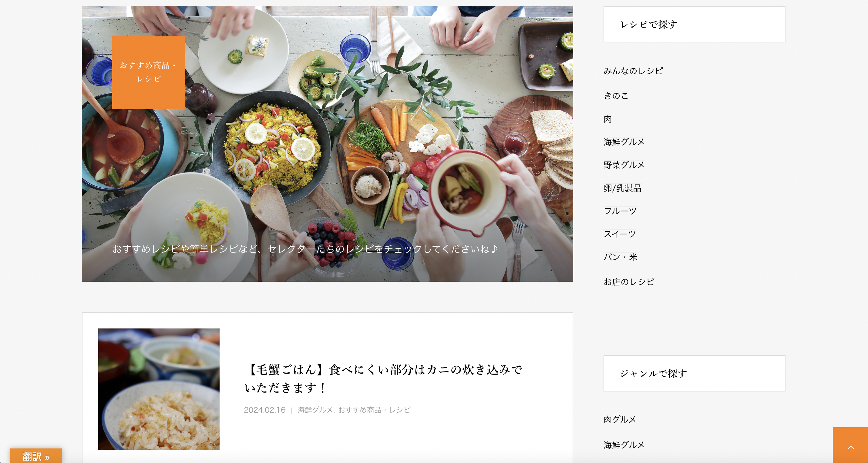Screen dimensions: 868x463
Task: Click the orange scroll-to-top arrow button
Action: 850,445
